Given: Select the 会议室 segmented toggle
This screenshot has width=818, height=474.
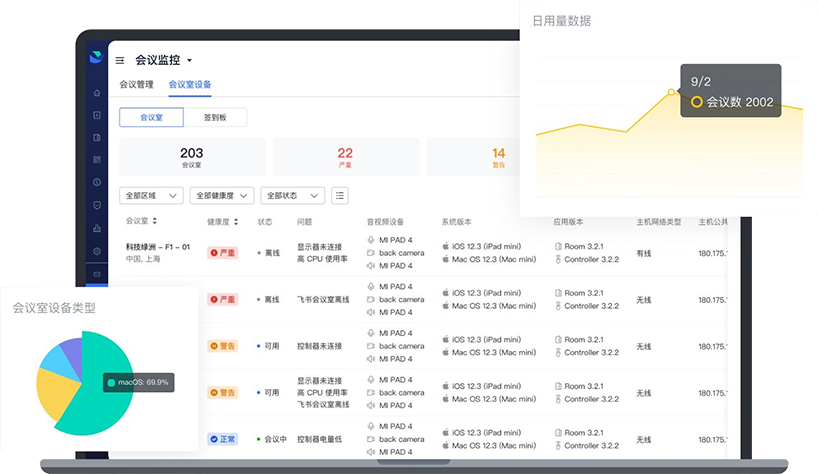Looking at the screenshot, I should coord(151,118).
